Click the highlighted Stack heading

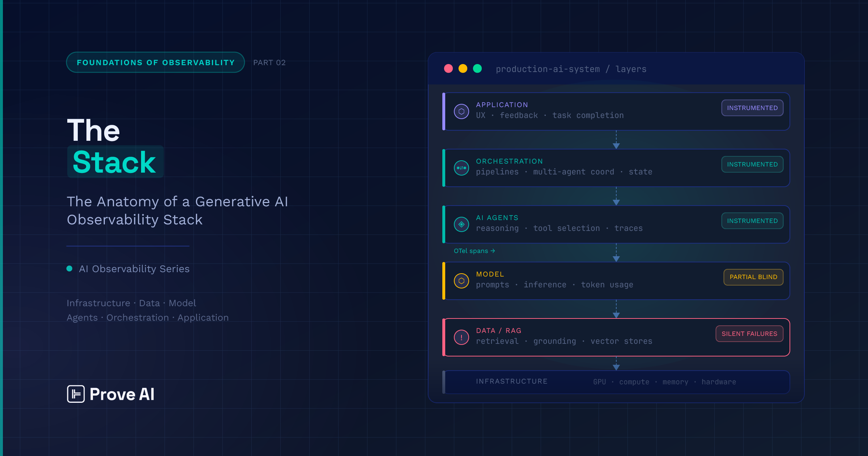(x=115, y=162)
